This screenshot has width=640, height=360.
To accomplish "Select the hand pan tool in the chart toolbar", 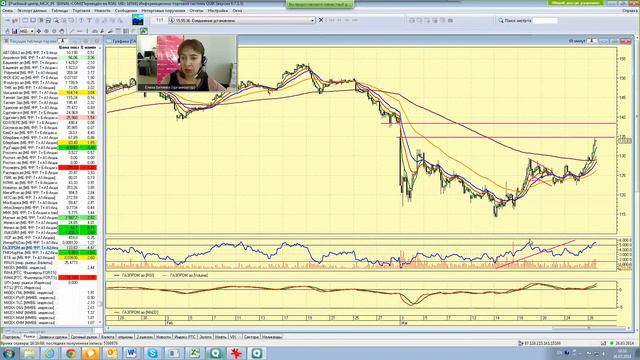I will coord(62,31).
